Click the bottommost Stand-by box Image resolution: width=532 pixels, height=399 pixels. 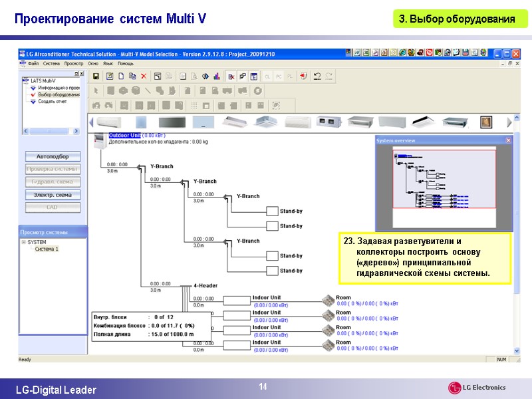pos(272,271)
